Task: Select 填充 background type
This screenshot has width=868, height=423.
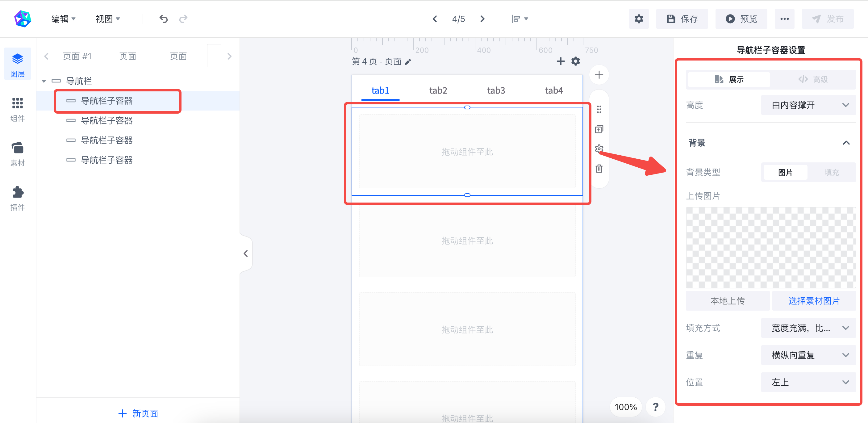Action: [831, 172]
